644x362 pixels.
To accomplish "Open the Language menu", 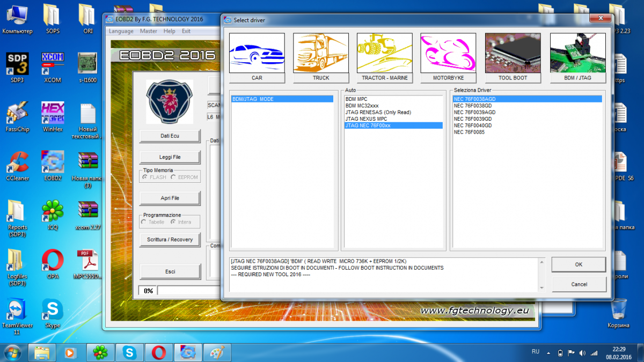I will (x=121, y=31).
